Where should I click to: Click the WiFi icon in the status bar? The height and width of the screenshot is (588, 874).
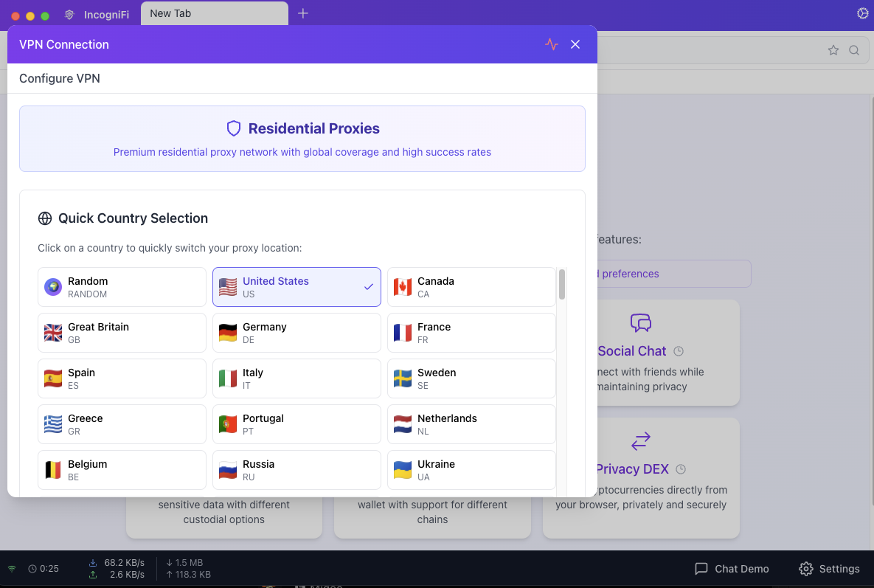pos(11,568)
